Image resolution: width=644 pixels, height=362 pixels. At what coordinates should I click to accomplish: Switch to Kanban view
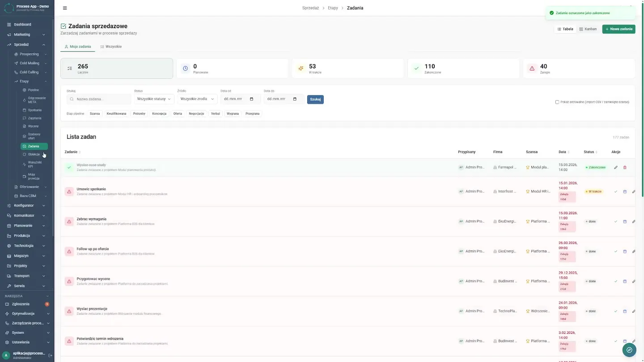588,29
